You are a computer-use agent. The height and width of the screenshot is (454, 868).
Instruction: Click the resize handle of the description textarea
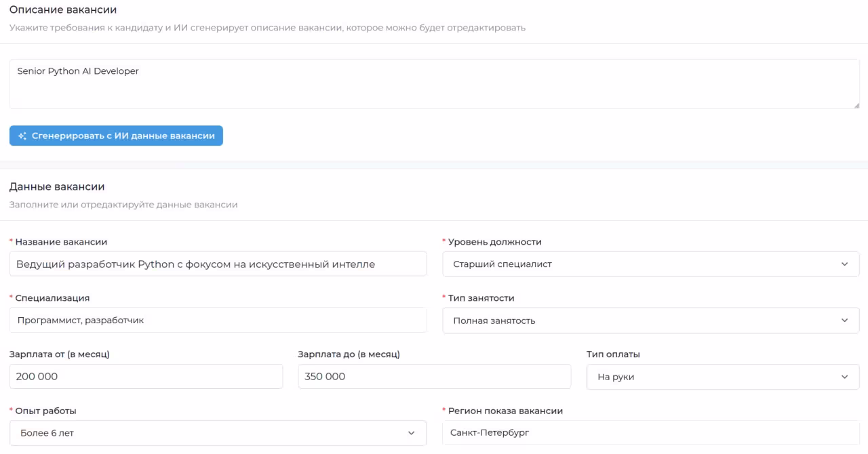click(x=856, y=105)
